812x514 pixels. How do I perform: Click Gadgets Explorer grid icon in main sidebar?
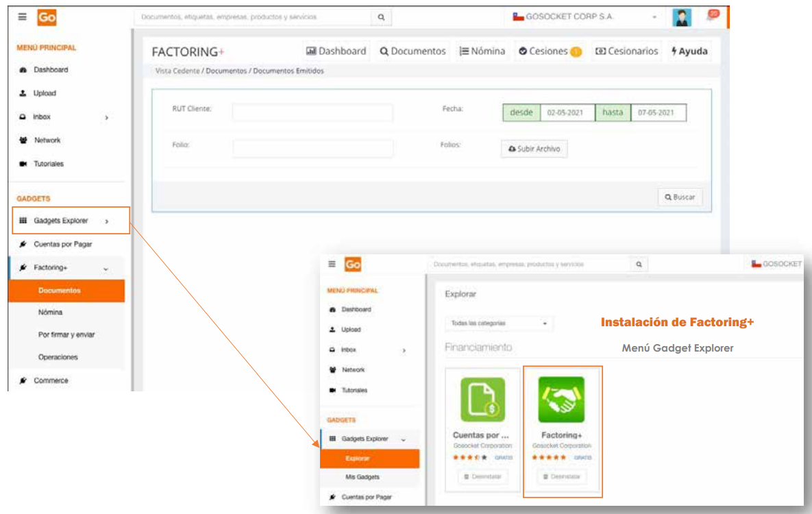click(x=23, y=221)
